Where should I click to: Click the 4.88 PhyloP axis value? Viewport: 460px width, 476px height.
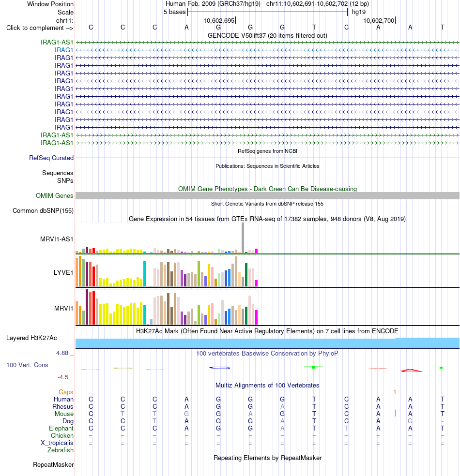point(62,353)
